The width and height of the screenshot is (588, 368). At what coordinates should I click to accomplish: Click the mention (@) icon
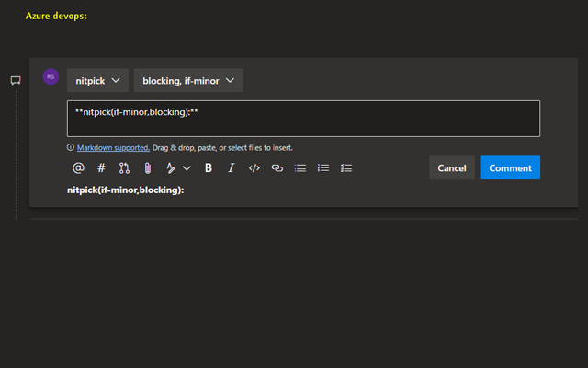78,167
